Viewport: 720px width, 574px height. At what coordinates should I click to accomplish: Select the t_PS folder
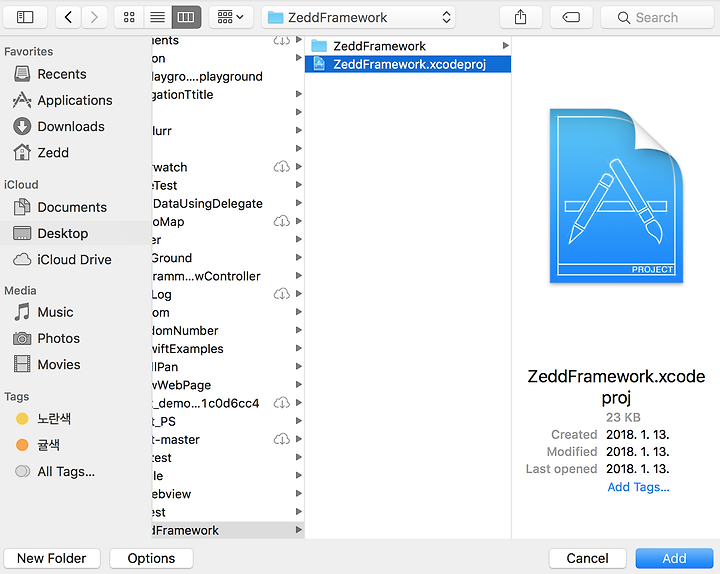pyautogui.click(x=228, y=421)
